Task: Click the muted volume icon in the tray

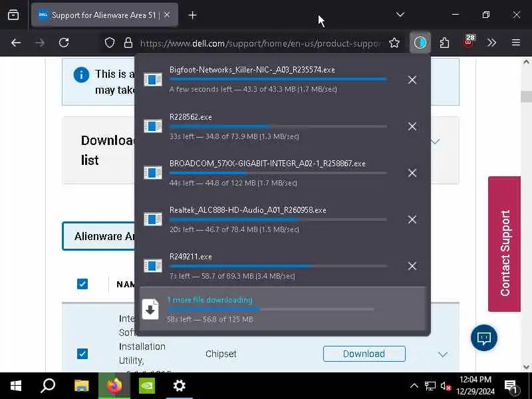Action: tap(446, 386)
